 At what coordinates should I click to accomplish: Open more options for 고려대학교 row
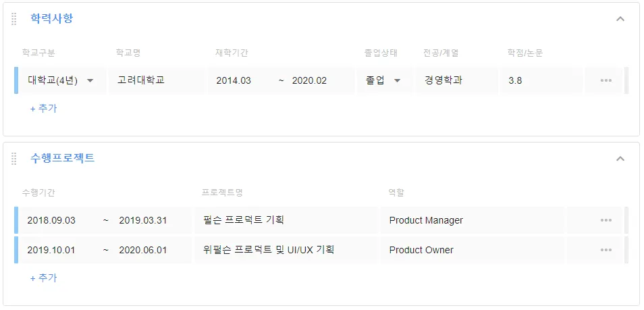point(606,80)
